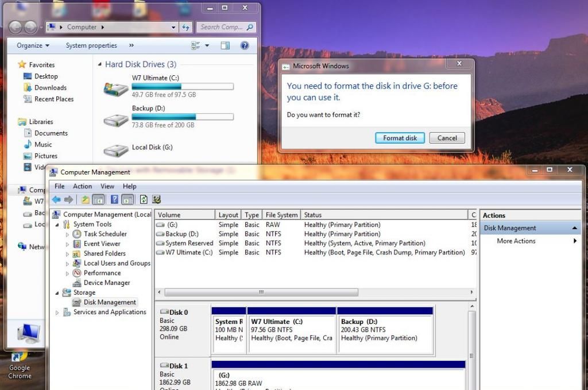
Task: Click the Performance gauge icon
Action: [77, 273]
